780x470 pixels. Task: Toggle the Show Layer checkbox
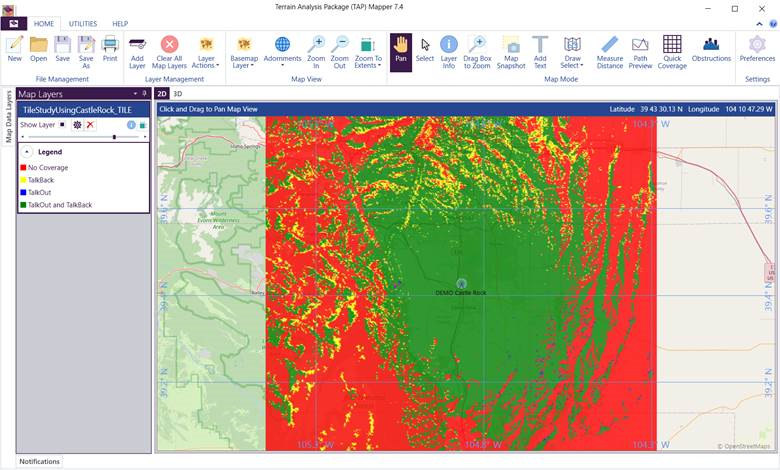tap(62, 125)
